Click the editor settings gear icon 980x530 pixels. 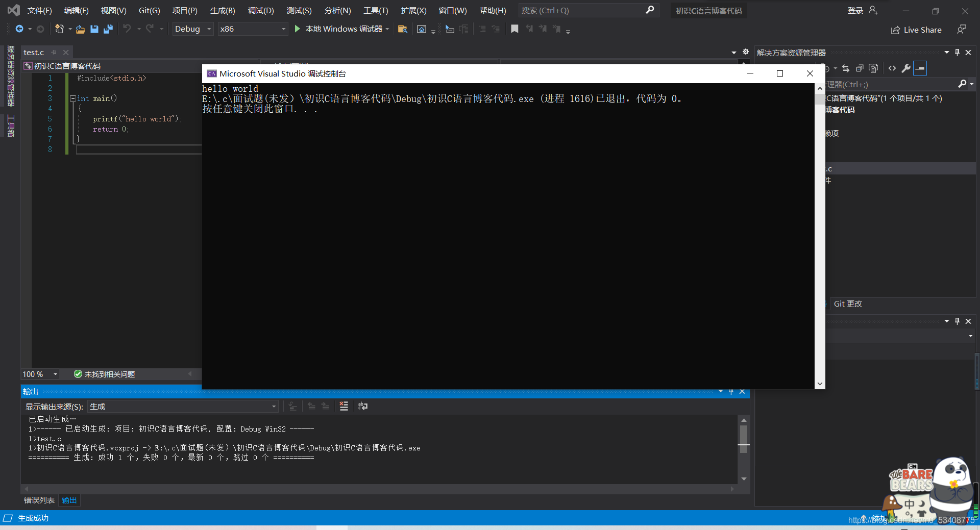[746, 52]
